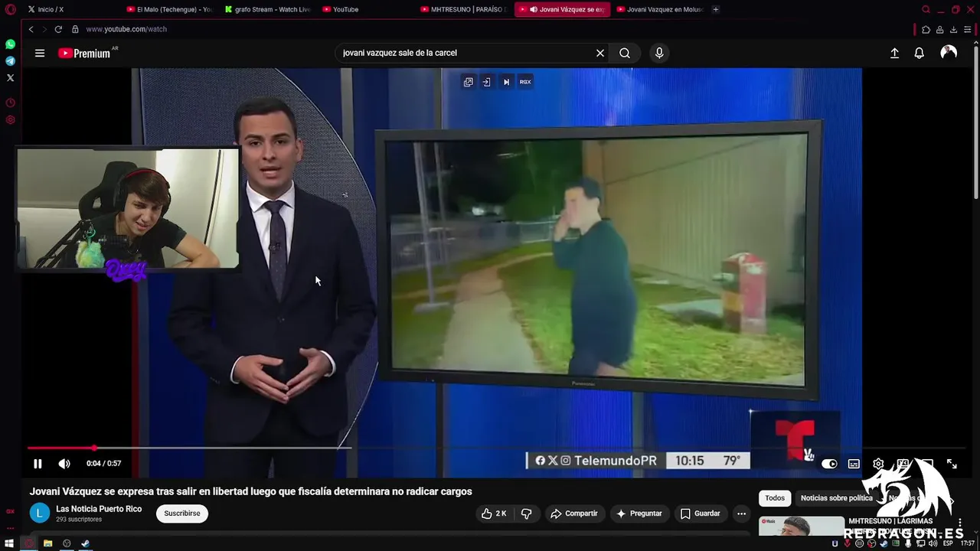Open the YouTube notifications bell
The height and width of the screenshot is (551, 980).
tap(920, 53)
